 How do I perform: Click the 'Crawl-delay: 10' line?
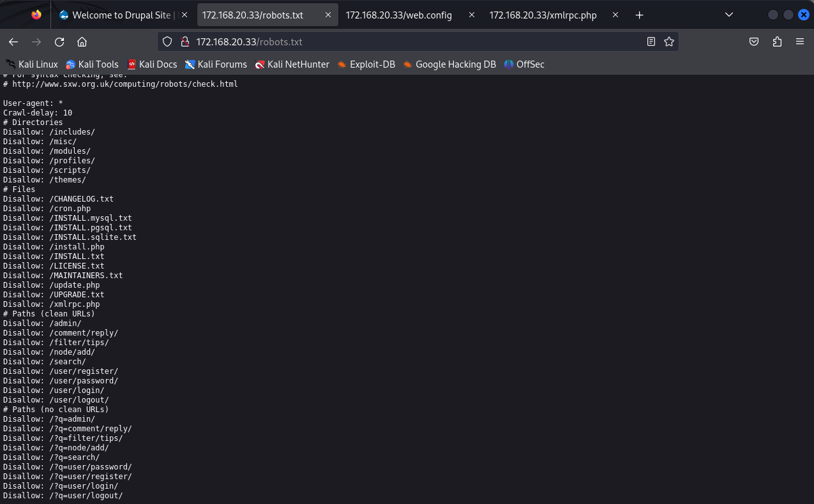click(x=38, y=113)
